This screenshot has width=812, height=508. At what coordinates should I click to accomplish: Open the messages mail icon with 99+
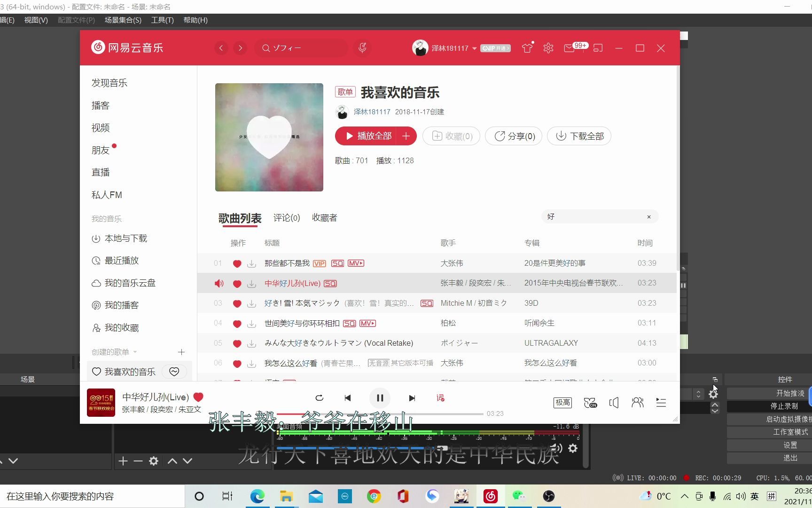click(x=569, y=48)
